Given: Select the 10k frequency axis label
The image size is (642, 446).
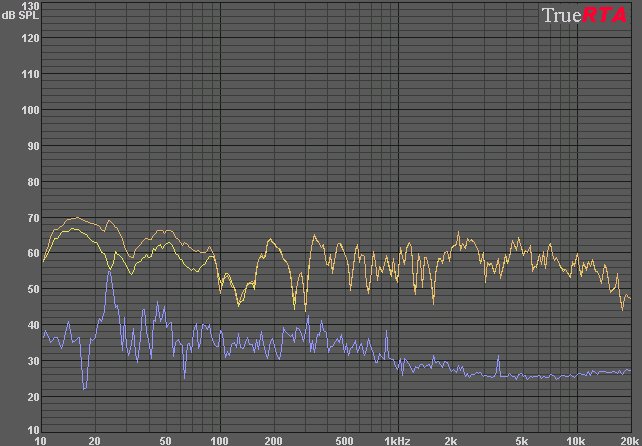Looking at the screenshot, I should 576,440.
